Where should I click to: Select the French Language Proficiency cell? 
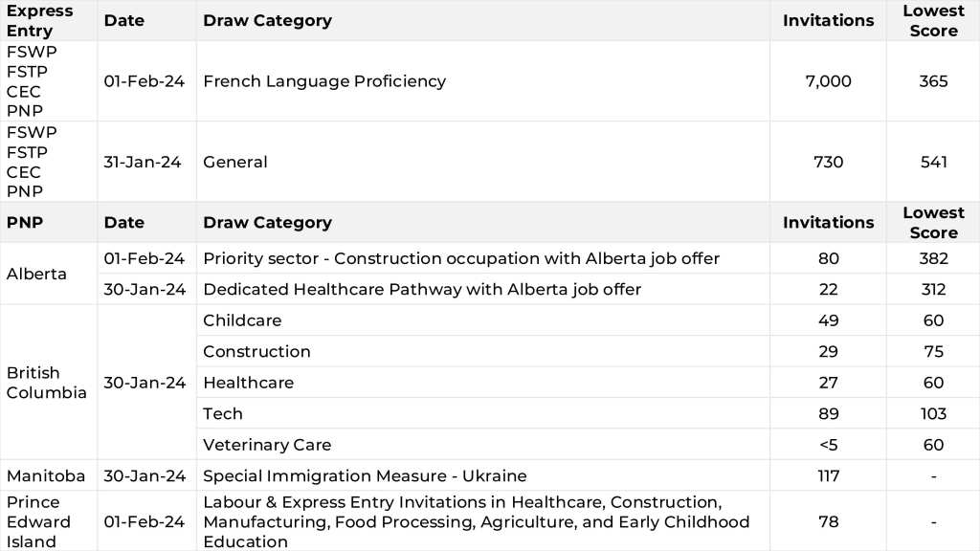[x=324, y=81]
